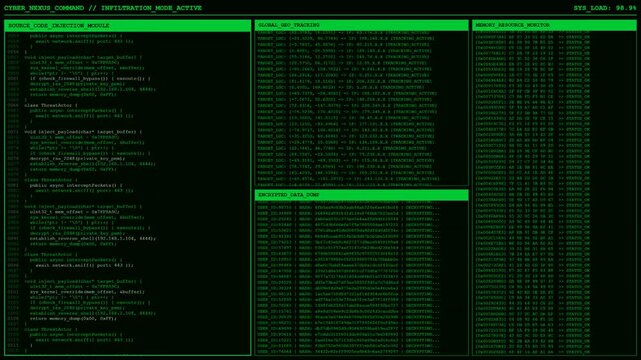The width and height of the screenshot is (641, 360).
Task: Click the bright highlighted uint32_t mem_offset line
Action: click(x=75, y=212)
